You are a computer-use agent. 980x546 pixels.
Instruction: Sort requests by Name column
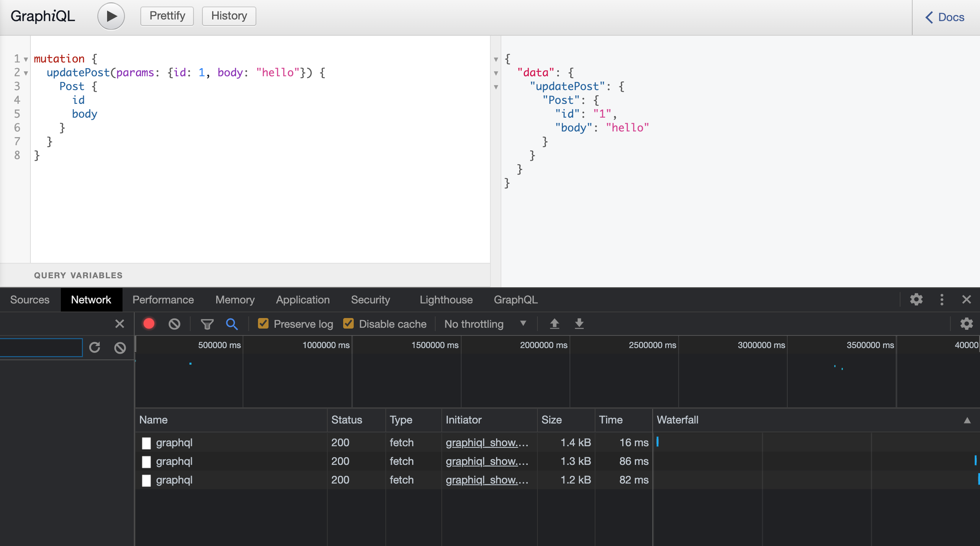[231, 420]
